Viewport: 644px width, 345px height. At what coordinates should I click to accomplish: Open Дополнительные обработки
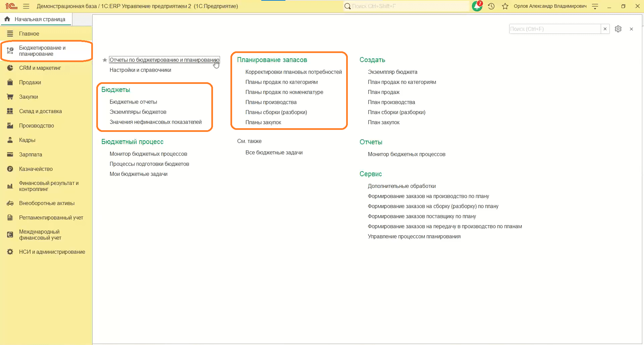point(401,186)
